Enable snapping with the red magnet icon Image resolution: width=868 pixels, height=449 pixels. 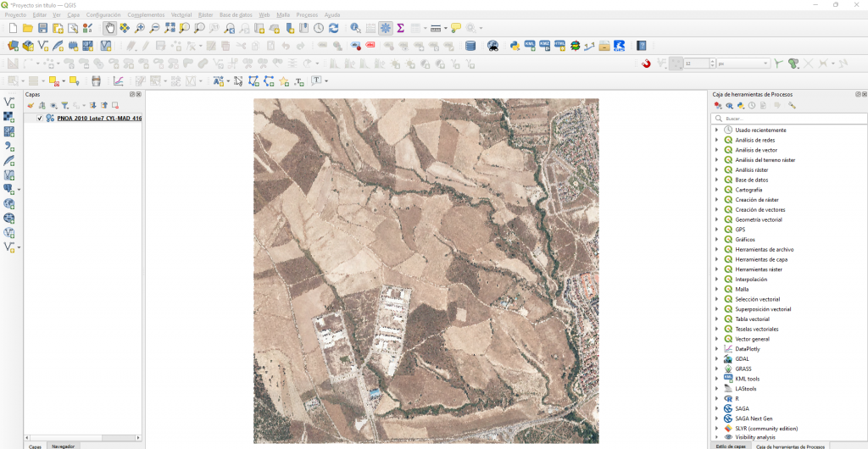coord(646,64)
